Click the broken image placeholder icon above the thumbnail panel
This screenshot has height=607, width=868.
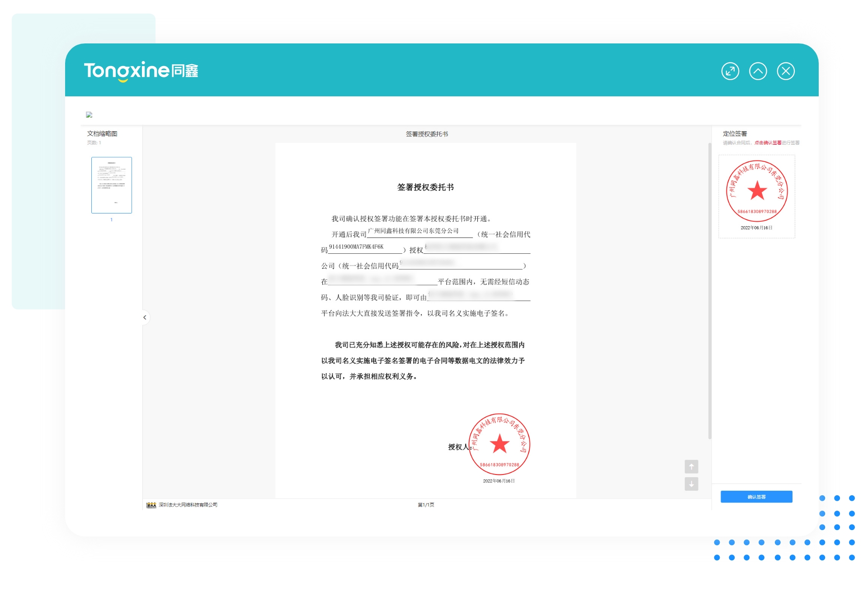click(x=89, y=114)
